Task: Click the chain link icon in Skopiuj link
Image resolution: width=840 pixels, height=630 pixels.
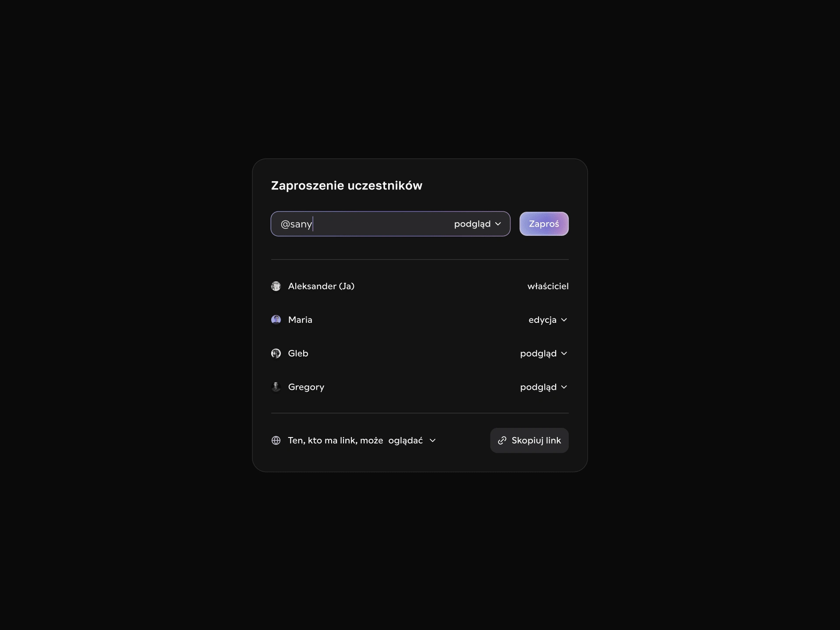Action: pos(502,441)
